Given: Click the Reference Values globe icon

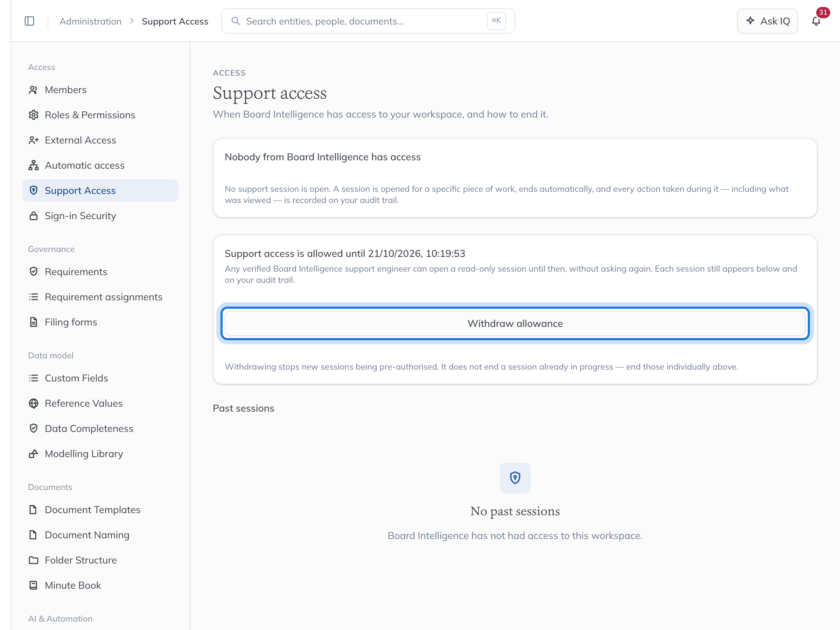Looking at the screenshot, I should tap(33, 403).
